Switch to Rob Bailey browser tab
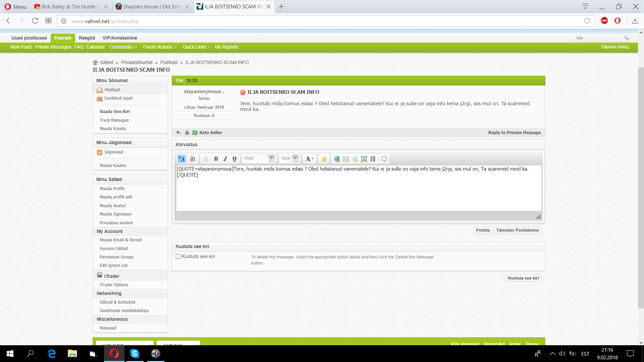The image size is (644, 362). [x=71, y=6]
